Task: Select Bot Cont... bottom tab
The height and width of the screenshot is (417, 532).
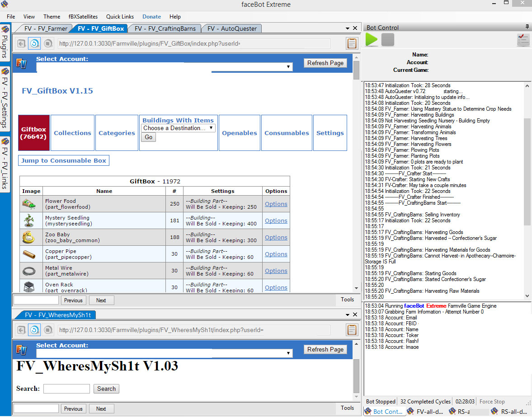Action: (x=384, y=412)
